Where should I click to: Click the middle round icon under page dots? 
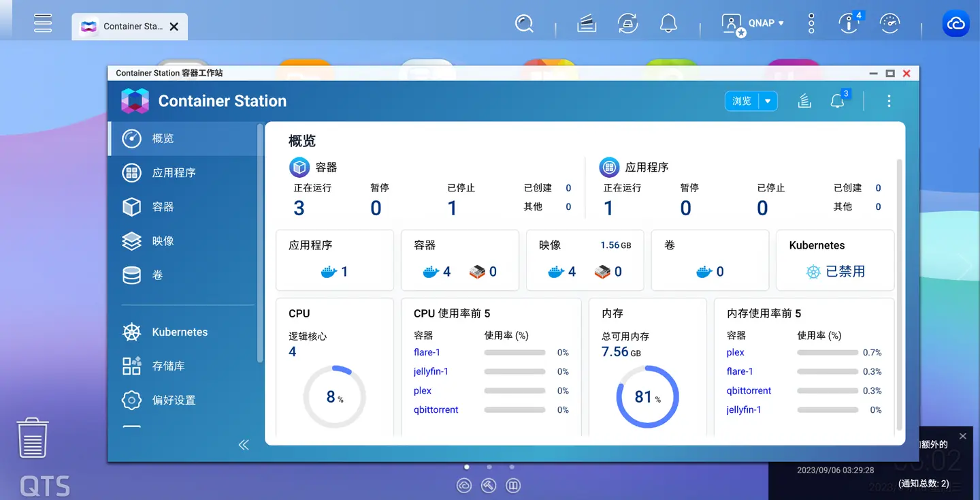point(489,486)
